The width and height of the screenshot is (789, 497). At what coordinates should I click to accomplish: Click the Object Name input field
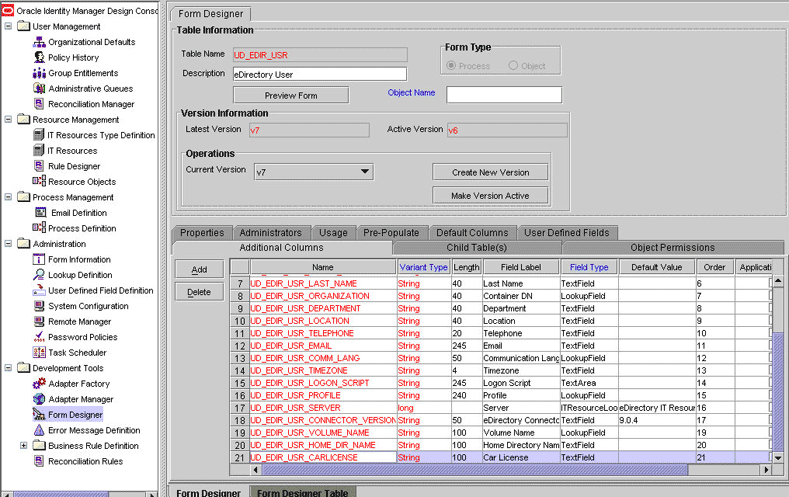point(504,95)
